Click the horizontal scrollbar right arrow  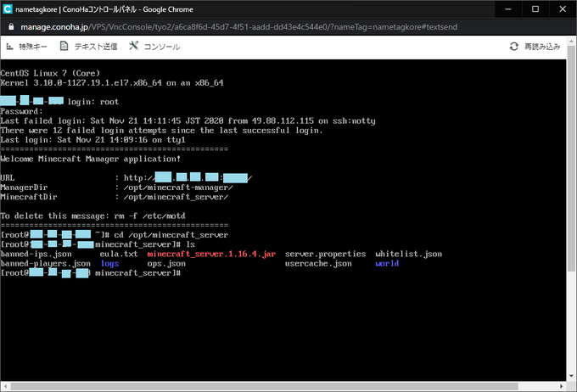click(561, 386)
